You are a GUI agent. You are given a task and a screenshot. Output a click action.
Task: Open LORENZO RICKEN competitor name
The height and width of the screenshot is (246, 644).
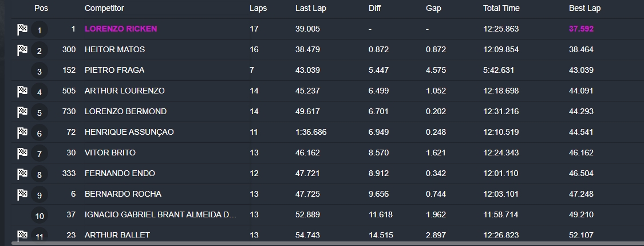click(121, 29)
